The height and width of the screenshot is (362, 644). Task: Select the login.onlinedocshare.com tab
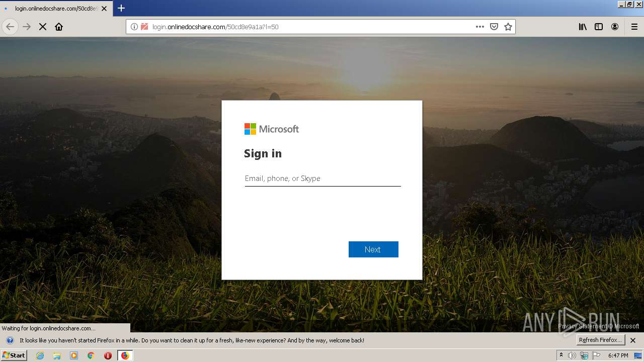click(x=55, y=9)
